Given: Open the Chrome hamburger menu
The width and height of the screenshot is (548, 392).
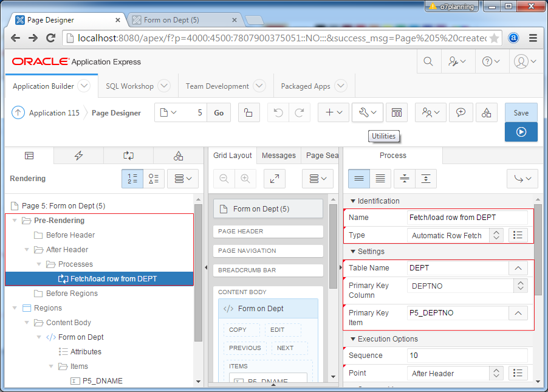Looking at the screenshot, I should 533,38.
